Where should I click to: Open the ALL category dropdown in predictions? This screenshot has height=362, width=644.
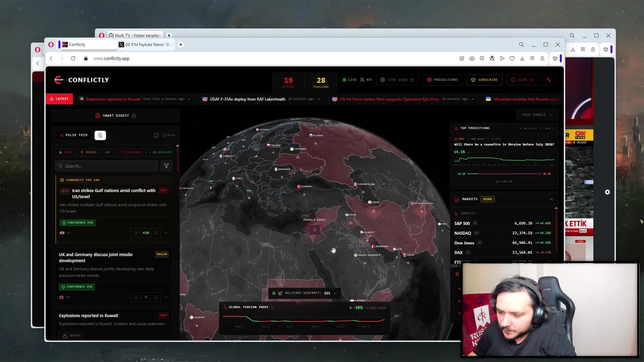click(x=549, y=128)
